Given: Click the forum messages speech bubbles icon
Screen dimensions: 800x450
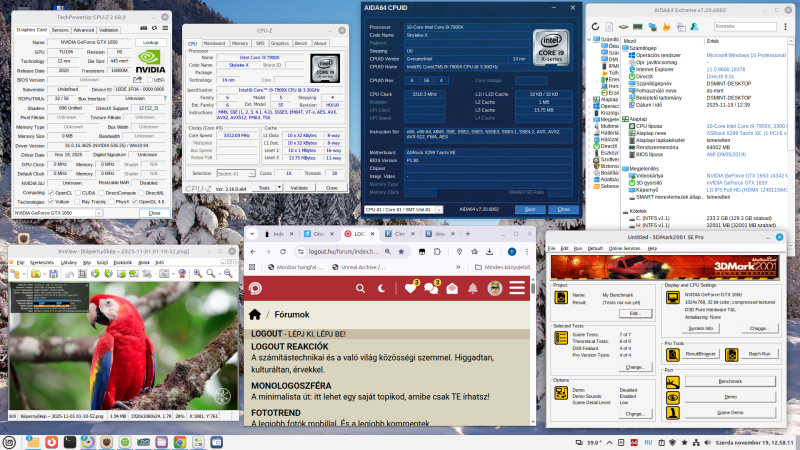Looking at the screenshot, I should 432,288.
